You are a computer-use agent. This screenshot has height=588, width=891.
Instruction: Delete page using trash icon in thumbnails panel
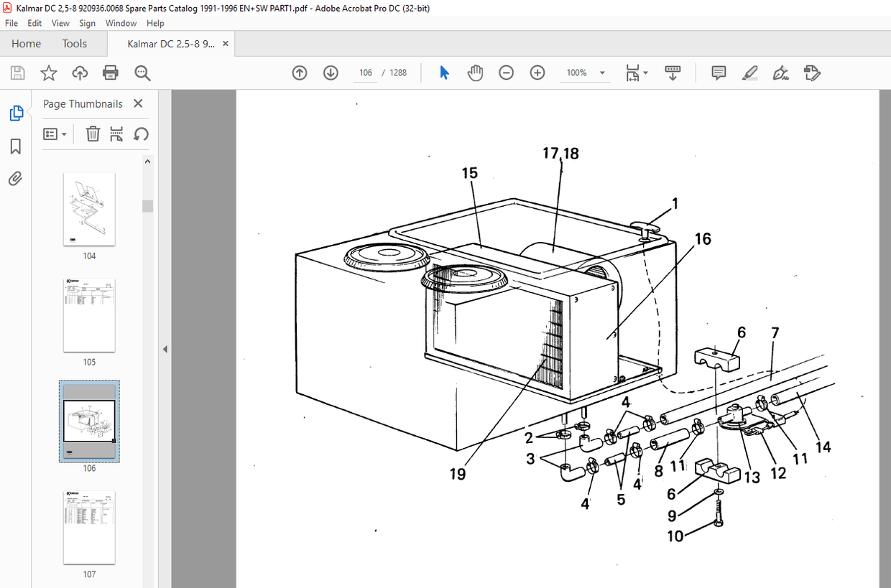pos(93,134)
